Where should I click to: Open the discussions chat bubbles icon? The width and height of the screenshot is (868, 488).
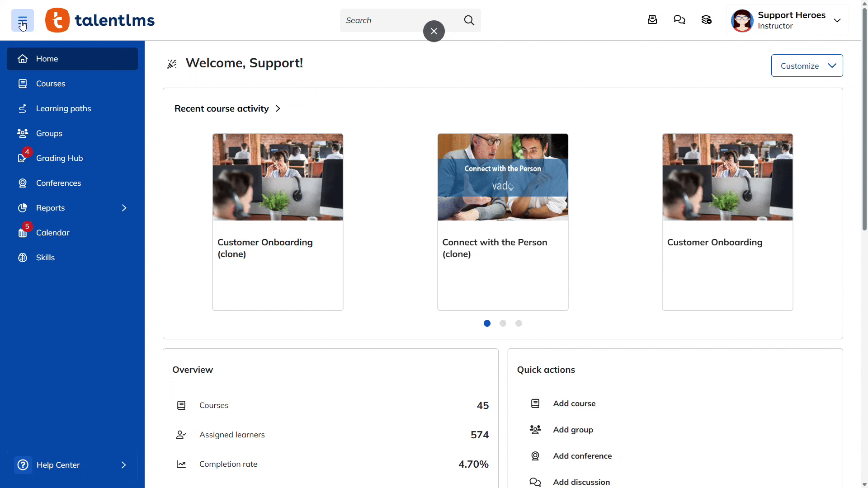[x=679, y=20]
